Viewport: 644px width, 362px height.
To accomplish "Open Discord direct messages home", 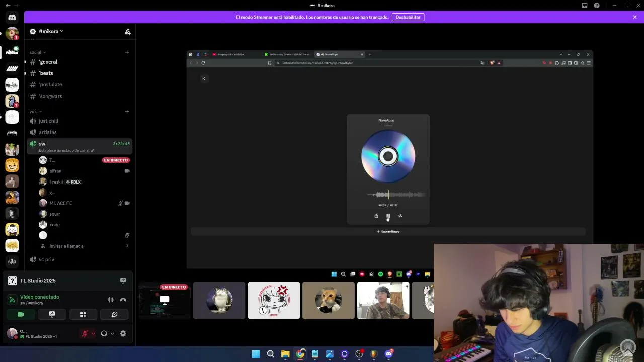I will [12, 17].
